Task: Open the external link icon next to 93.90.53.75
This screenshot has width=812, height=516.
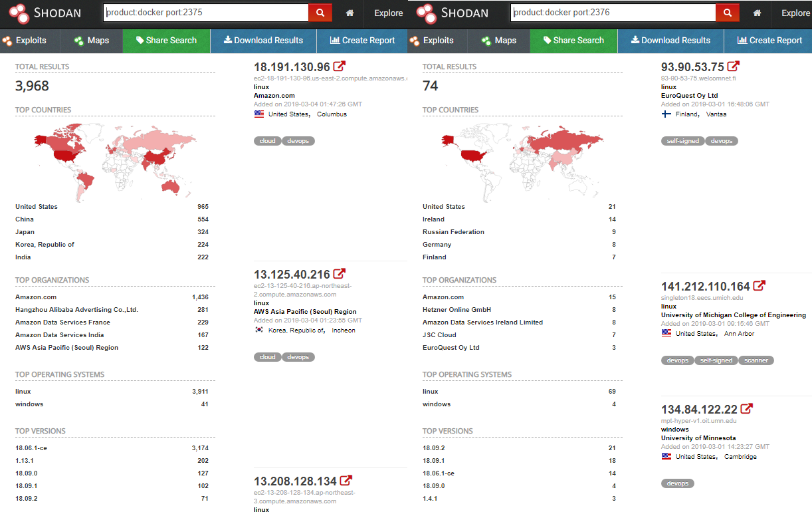Action: 734,66
